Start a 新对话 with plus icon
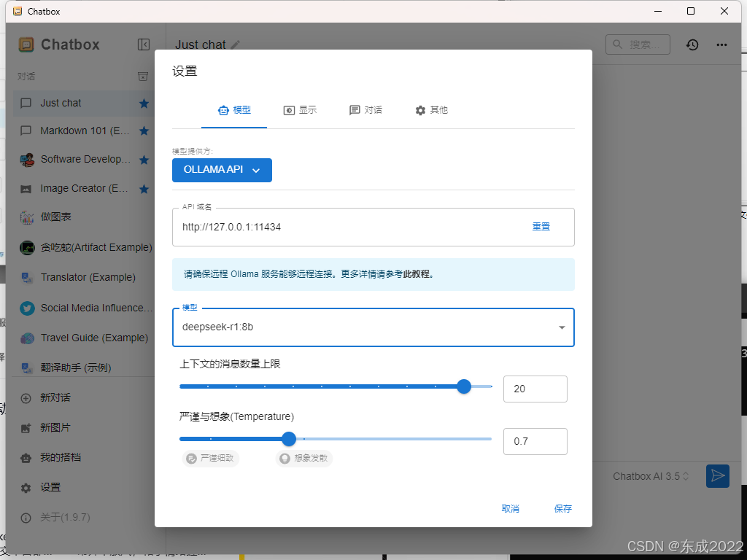The height and width of the screenshot is (560, 747). [x=26, y=398]
